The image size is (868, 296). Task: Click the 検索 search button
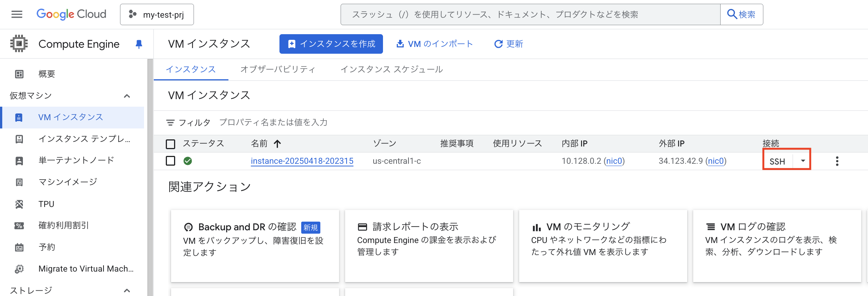pyautogui.click(x=742, y=15)
